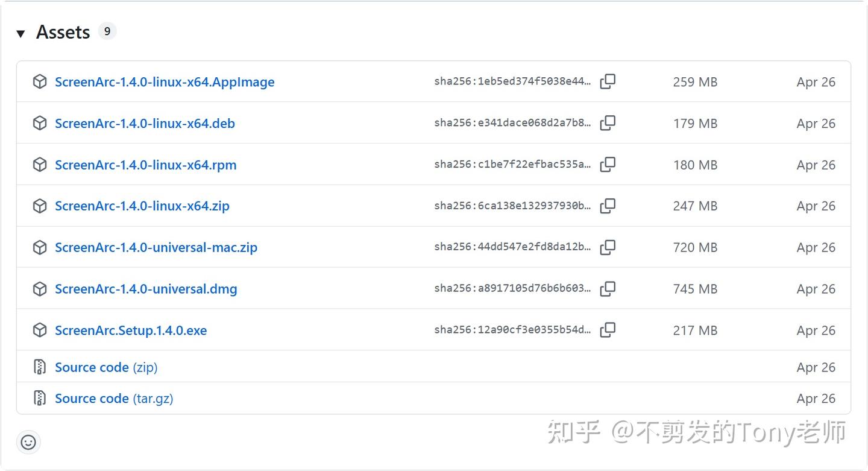Download ScreenArc-1.4.0-universal.dmg installer

[146, 289]
